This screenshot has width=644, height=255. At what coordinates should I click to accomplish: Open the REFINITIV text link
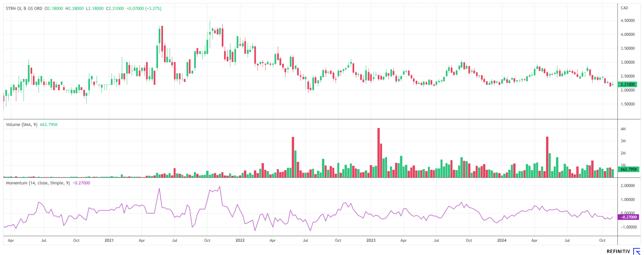point(618,251)
